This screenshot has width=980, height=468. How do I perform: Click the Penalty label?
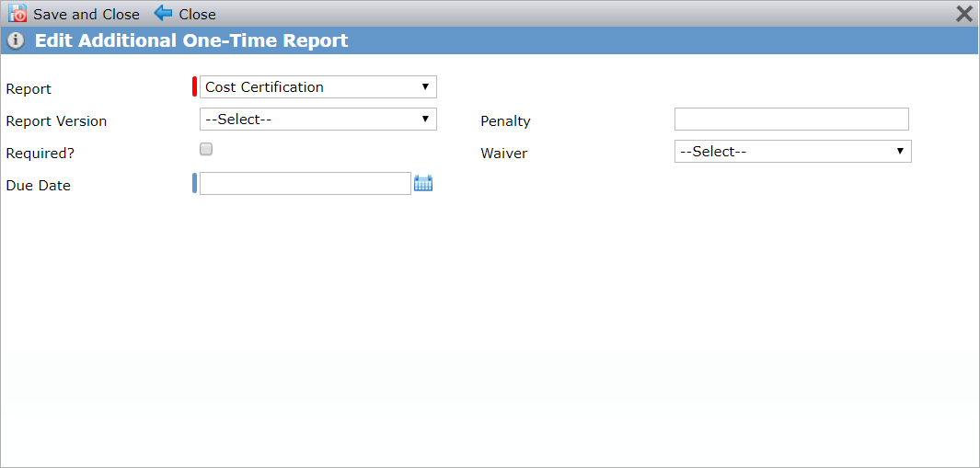pyautogui.click(x=505, y=121)
